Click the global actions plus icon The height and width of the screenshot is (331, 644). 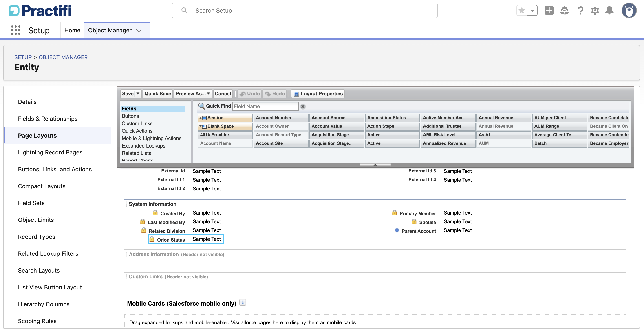click(x=549, y=11)
